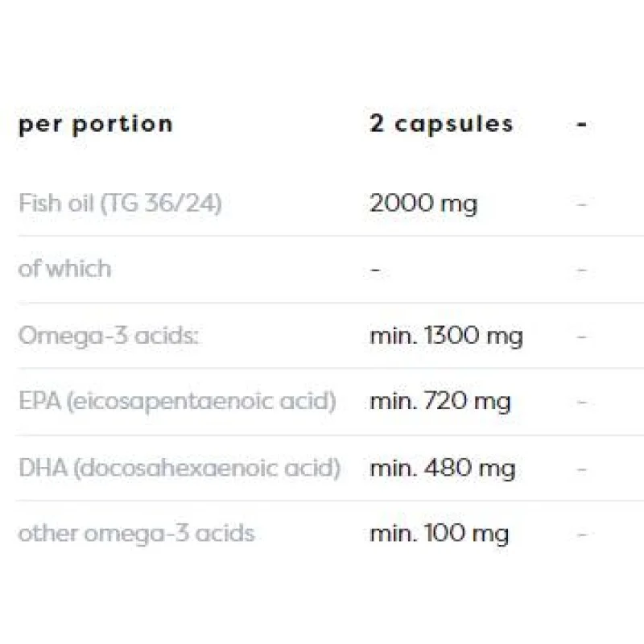Click the "per portion" column header
This screenshot has width=644, height=644.
pos(95,124)
